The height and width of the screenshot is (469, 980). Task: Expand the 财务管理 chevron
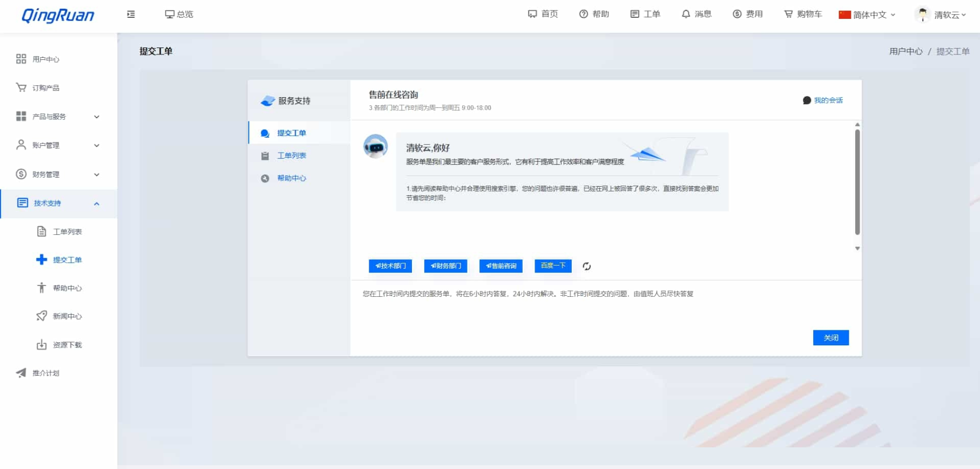point(97,174)
